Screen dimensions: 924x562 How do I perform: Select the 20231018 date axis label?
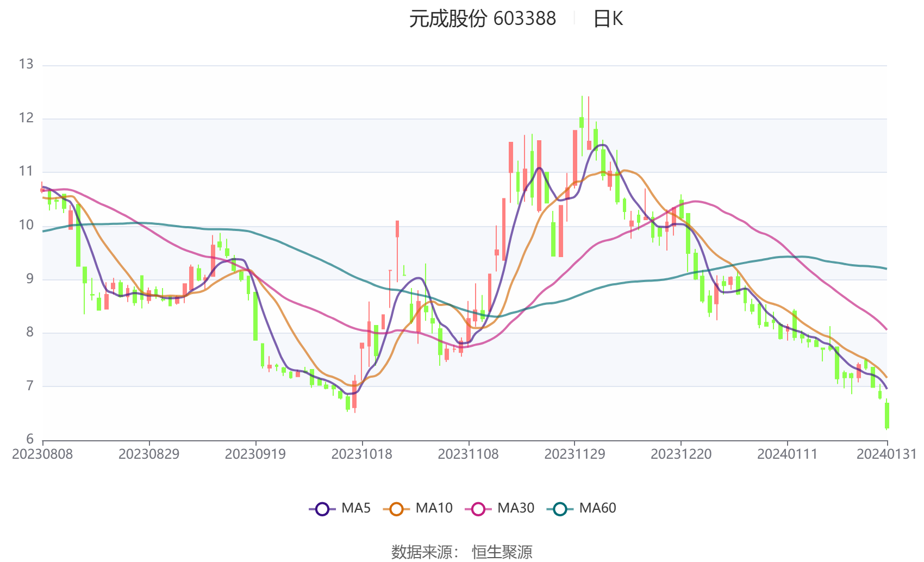pos(362,454)
